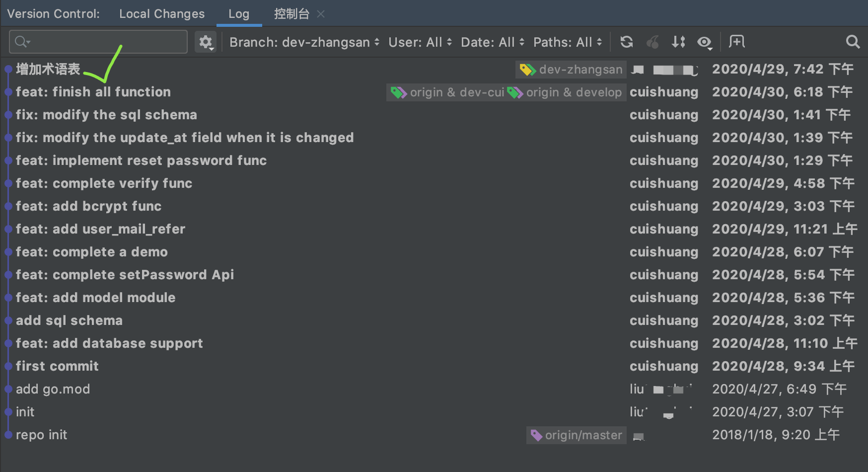Click the origin/master tag icon

click(x=536, y=435)
